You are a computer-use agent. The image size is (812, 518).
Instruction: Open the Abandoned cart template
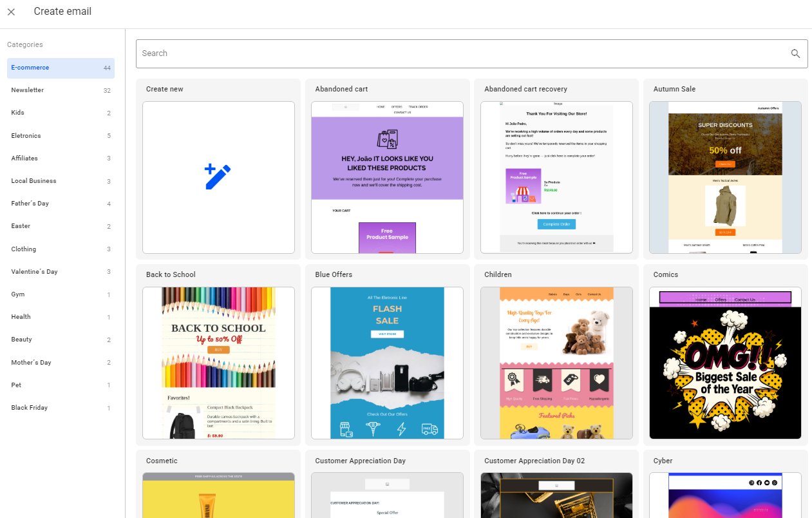(x=387, y=177)
